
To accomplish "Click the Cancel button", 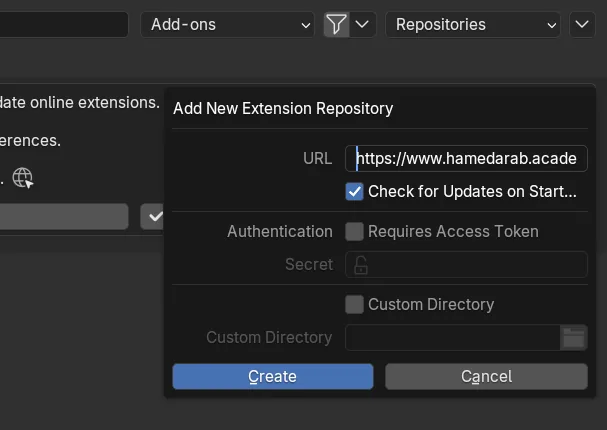I will [x=486, y=376].
